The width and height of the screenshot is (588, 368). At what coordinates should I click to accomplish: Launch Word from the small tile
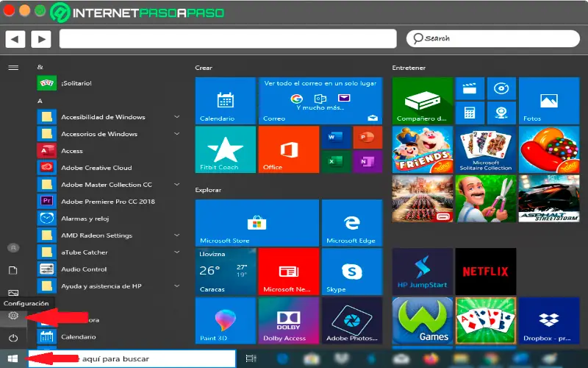point(336,137)
